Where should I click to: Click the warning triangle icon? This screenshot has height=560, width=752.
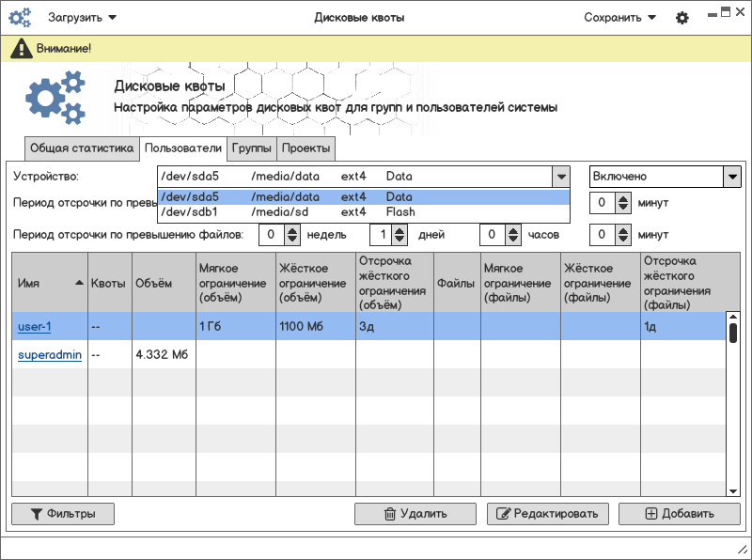tap(21, 49)
